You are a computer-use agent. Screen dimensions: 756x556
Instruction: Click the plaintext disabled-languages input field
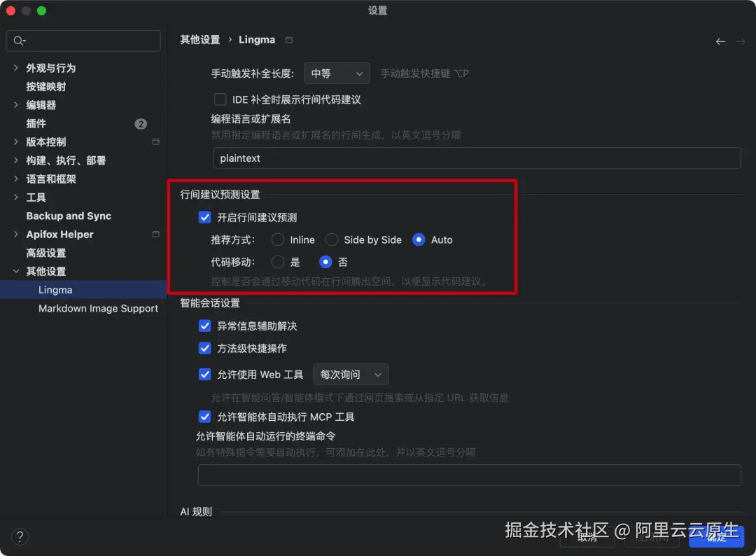coord(476,158)
